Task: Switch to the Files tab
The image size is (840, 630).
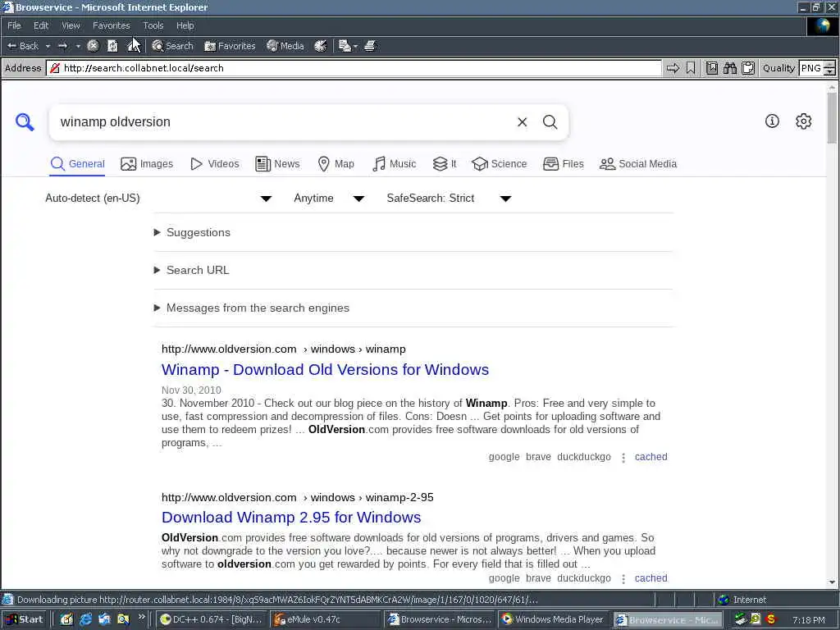Action: tap(563, 164)
